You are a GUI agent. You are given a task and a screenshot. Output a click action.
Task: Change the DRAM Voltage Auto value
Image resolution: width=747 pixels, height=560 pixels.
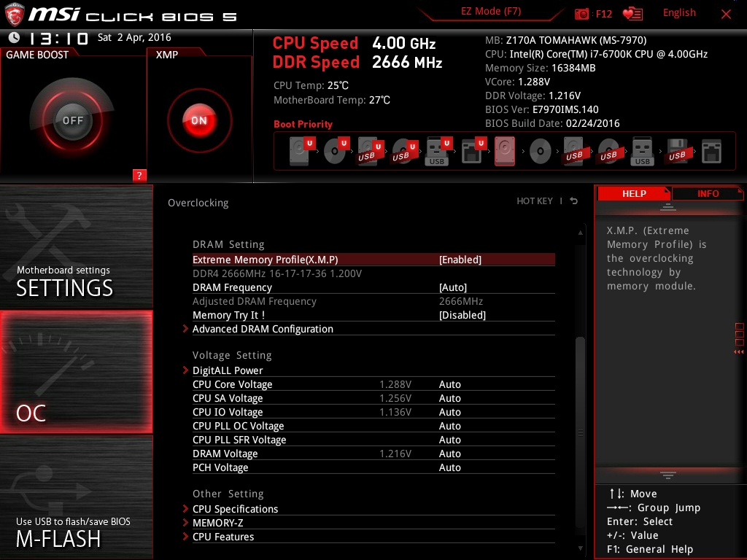pos(449,454)
